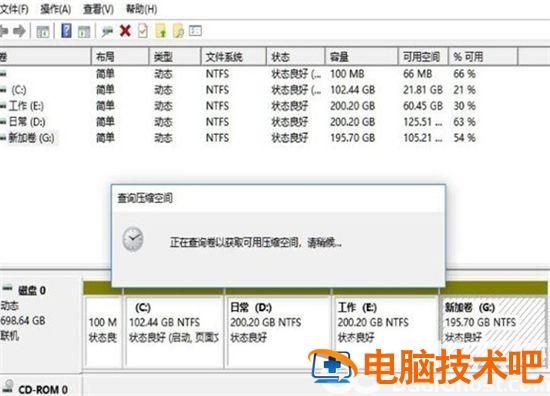Image resolution: width=550 pixels, height=396 pixels.
Task: Click the 磁盘 0 disk label
Action: click(x=32, y=290)
